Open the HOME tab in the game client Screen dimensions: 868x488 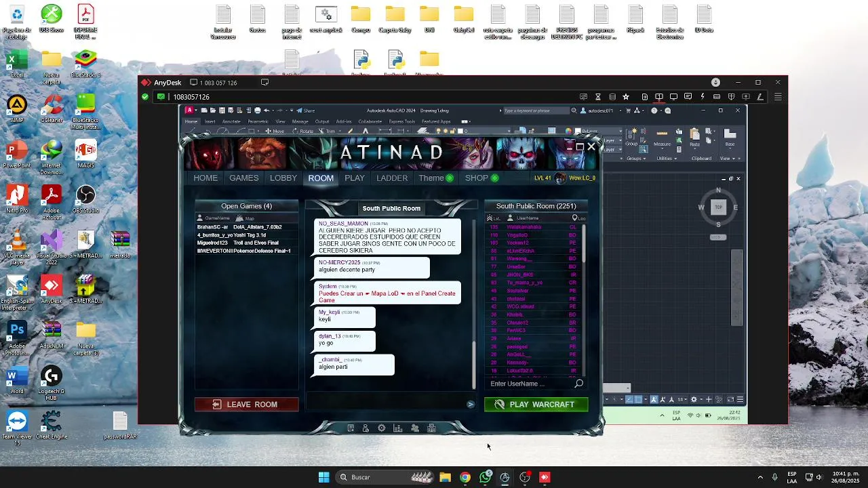(205, 178)
